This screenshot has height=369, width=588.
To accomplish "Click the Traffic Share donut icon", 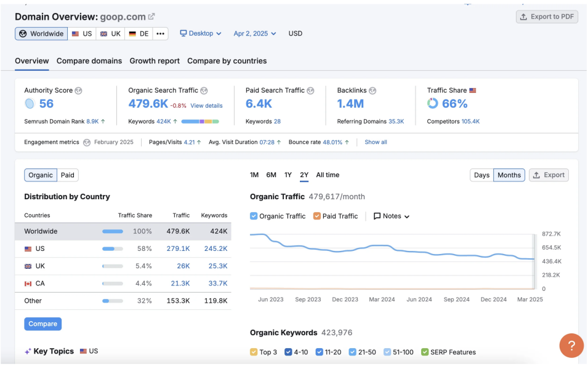I will (x=432, y=103).
